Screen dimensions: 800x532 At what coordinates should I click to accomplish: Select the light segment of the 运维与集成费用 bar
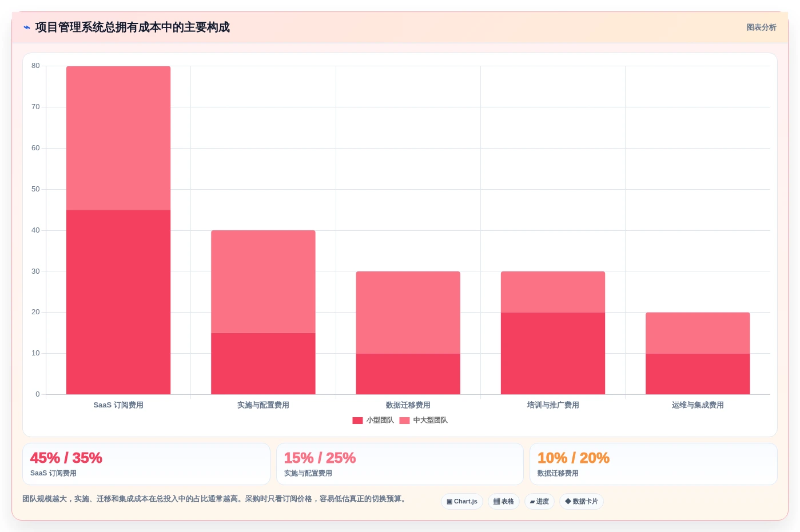[698, 333]
